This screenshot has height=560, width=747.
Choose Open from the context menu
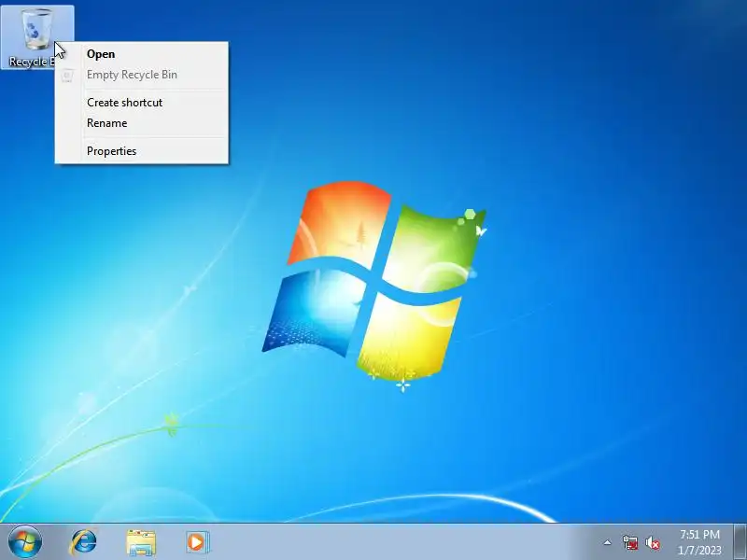142,54
